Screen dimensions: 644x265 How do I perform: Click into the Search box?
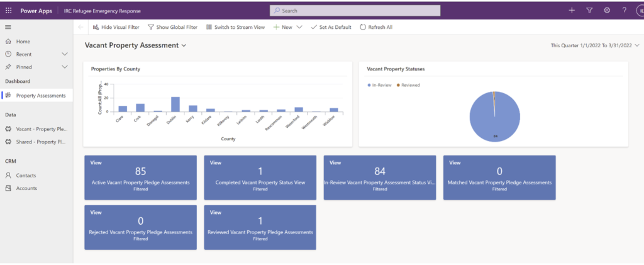pyautogui.click(x=355, y=11)
